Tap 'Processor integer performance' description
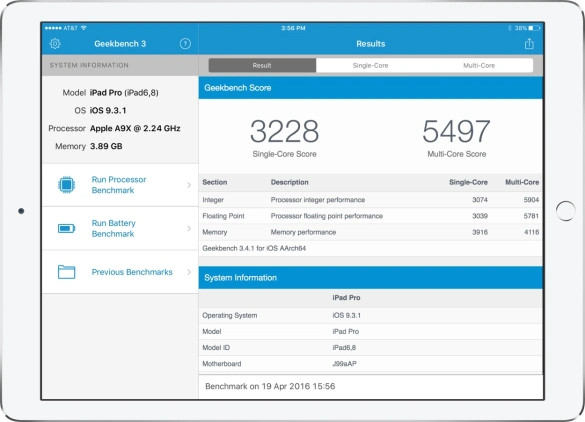Image resolution: width=585 pixels, height=422 pixels. [318, 200]
